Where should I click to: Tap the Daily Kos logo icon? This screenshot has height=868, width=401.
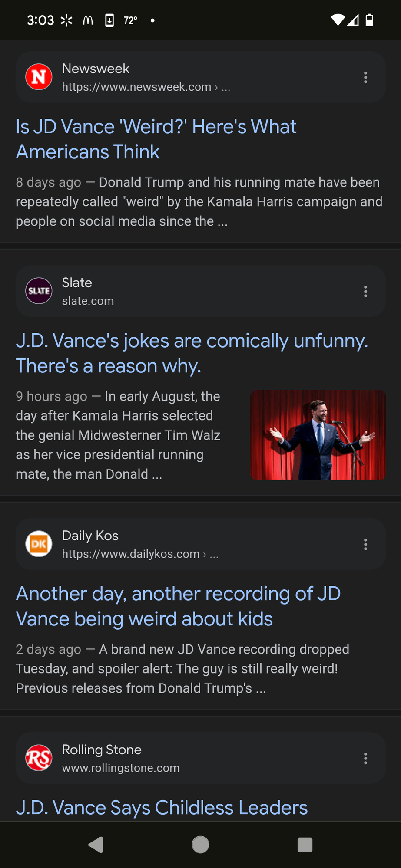pyautogui.click(x=39, y=544)
